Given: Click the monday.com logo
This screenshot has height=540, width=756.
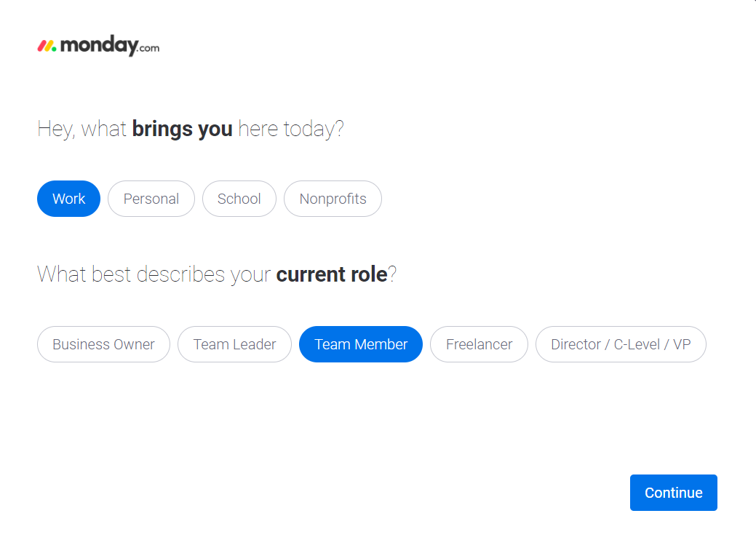Looking at the screenshot, I should click(x=98, y=45).
